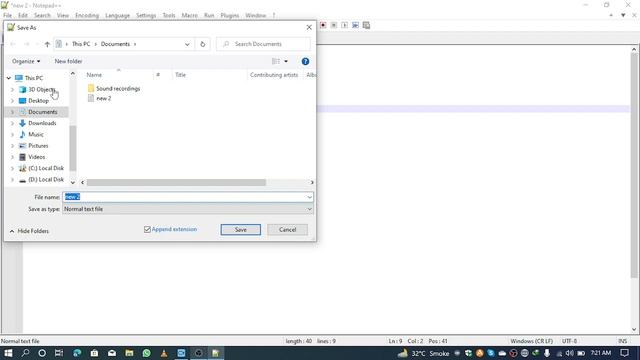Click the Save button

click(x=241, y=230)
